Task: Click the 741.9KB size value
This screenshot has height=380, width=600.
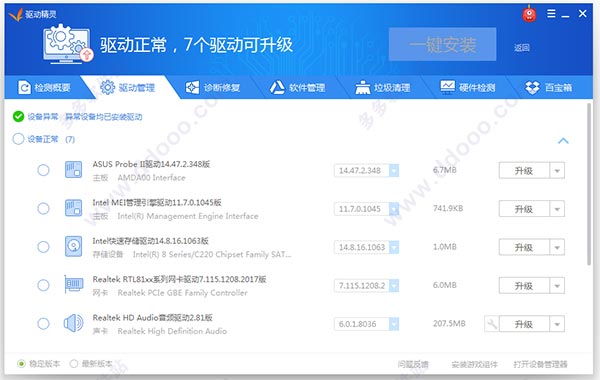Action: (448, 209)
